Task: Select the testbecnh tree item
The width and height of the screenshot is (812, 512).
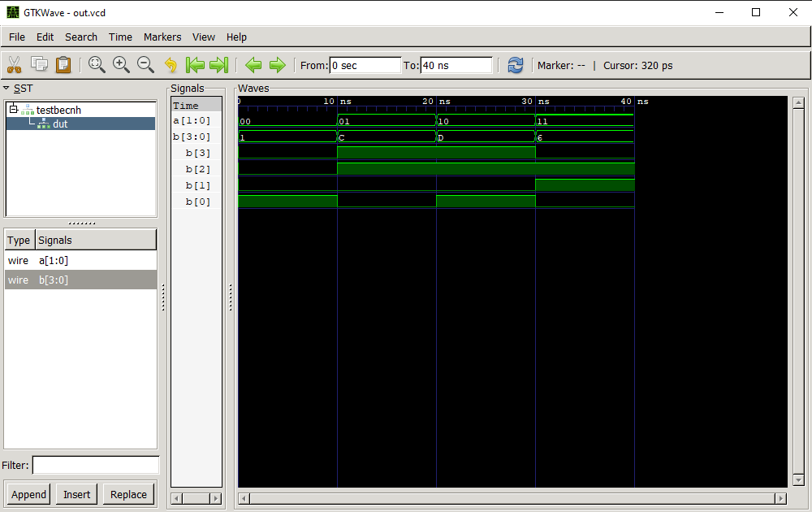Action: click(58, 110)
